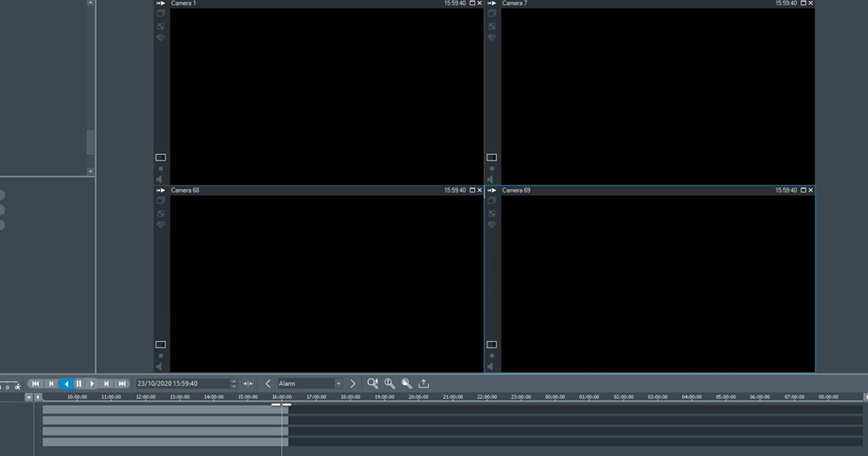Activate digital zoom icon on Camera 1
The image size is (868, 456).
pyautogui.click(x=161, y=26)
